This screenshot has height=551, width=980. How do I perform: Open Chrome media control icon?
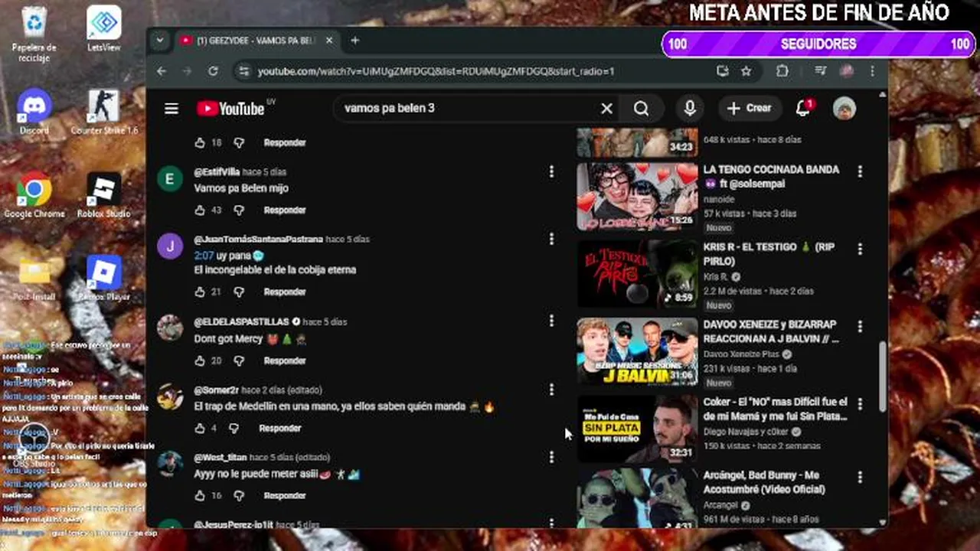(821, 71)
